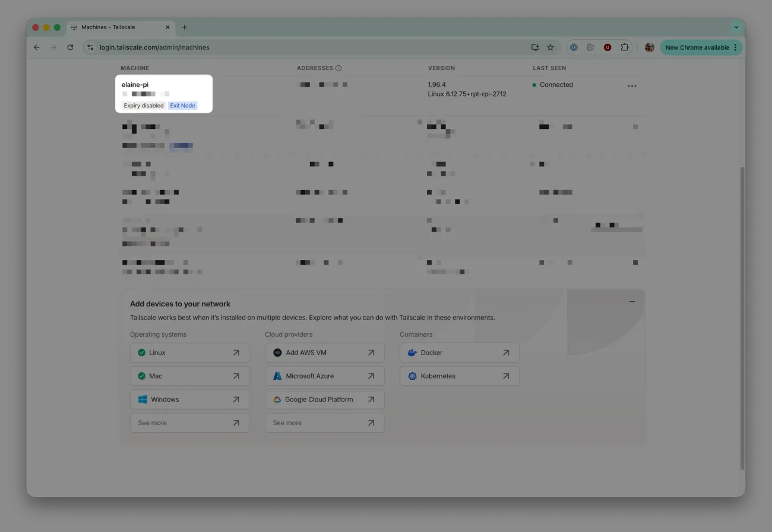Image resolution: width=772 pixels, height=532 pixels.
Task: Open Chrome three-dot menu beside update notice
Action: [x=736, y=47]
